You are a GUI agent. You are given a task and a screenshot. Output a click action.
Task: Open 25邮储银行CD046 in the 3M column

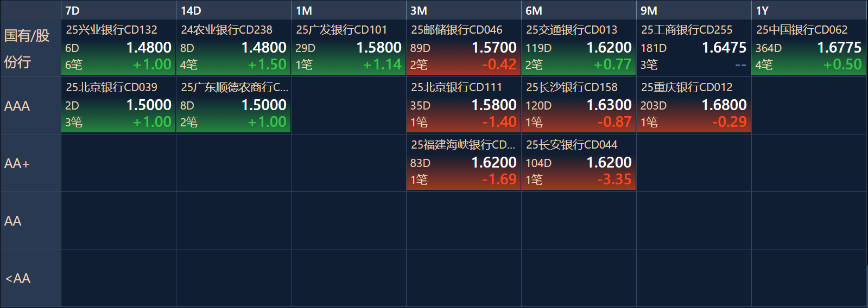(464, 48)
